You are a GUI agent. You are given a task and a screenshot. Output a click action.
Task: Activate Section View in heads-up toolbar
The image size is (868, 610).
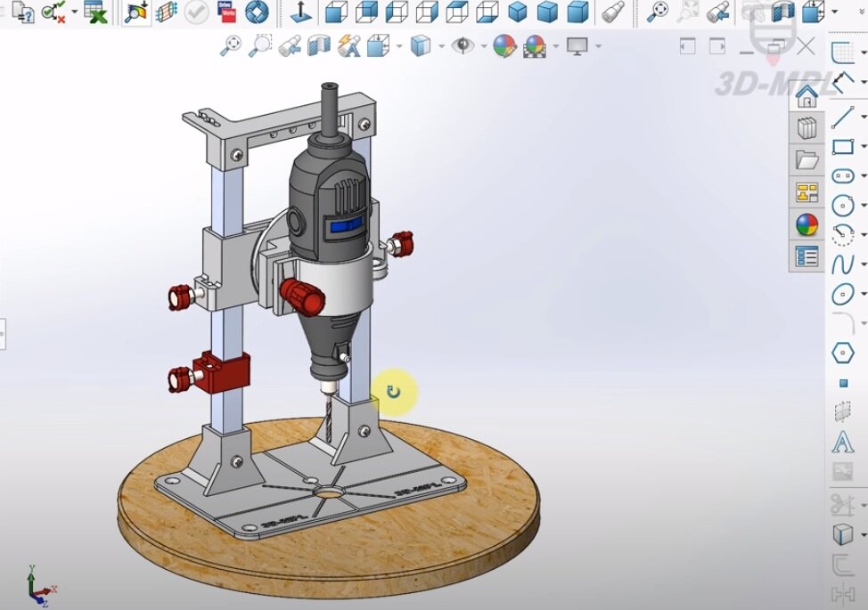[x=319, y=46]
